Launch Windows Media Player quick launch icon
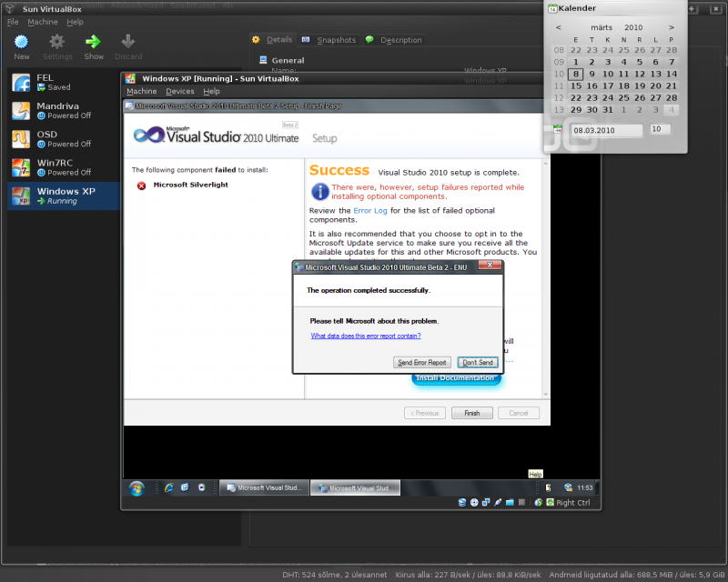 201,487
